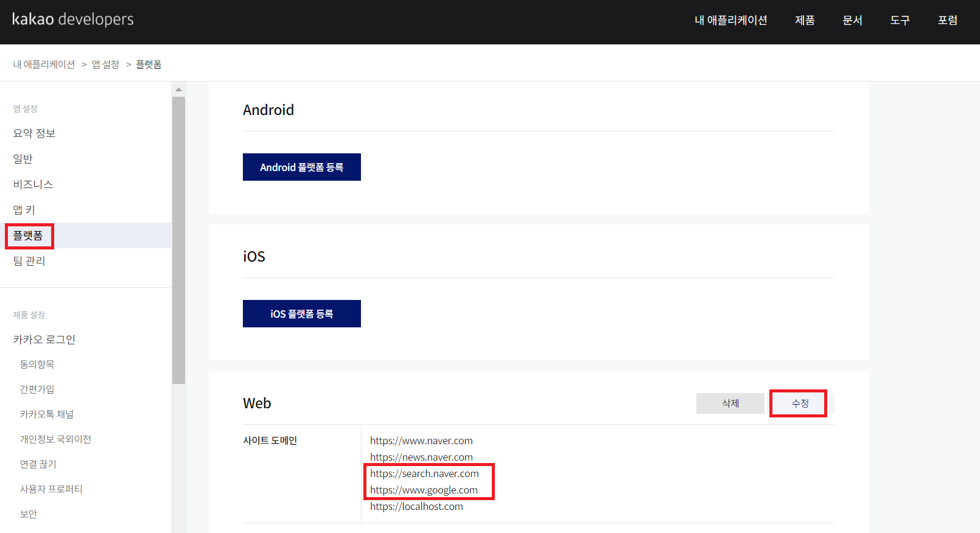980x533 pixels.
Task: Select 비즈니스 in sidebar
Action: [33, 184]
